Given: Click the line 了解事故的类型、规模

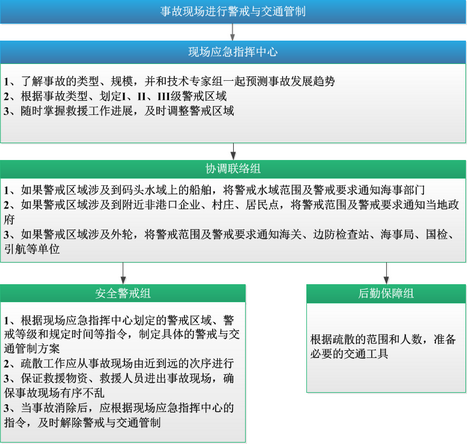Looking at the screenshot, I should [x=170, y=81].
